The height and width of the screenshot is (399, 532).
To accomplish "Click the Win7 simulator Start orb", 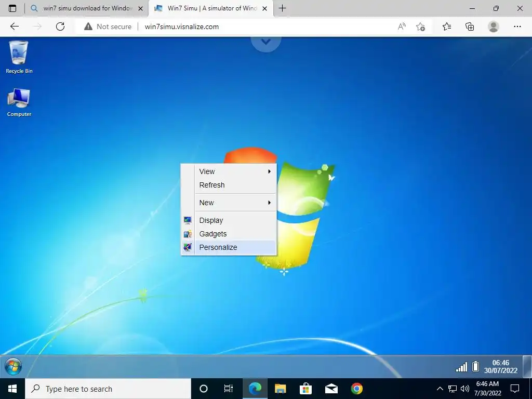I will point(14,366).
